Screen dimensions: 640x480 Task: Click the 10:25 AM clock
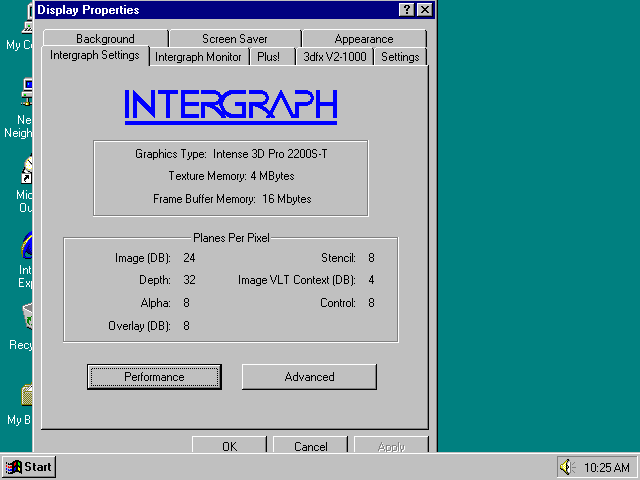click(x=607, y=467)
